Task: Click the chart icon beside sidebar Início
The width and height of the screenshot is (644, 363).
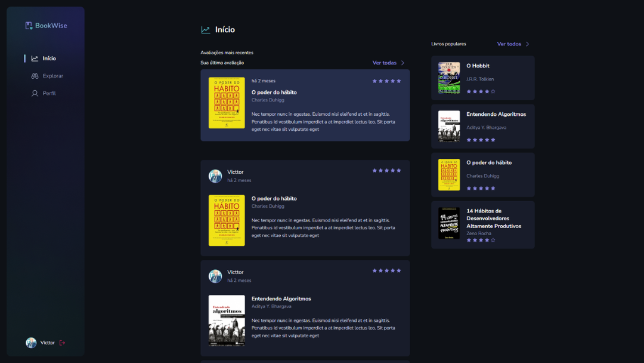Action: tap(35, 59)
